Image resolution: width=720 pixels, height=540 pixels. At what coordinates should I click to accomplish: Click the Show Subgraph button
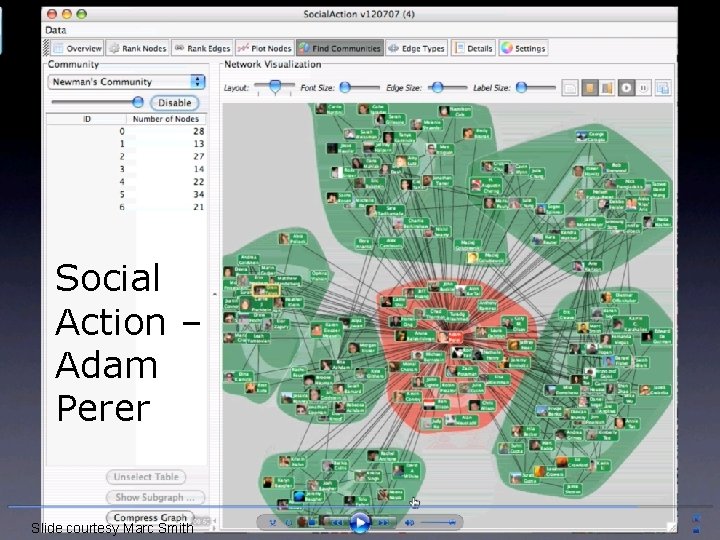pyautogui.click(x=155, y=497)
